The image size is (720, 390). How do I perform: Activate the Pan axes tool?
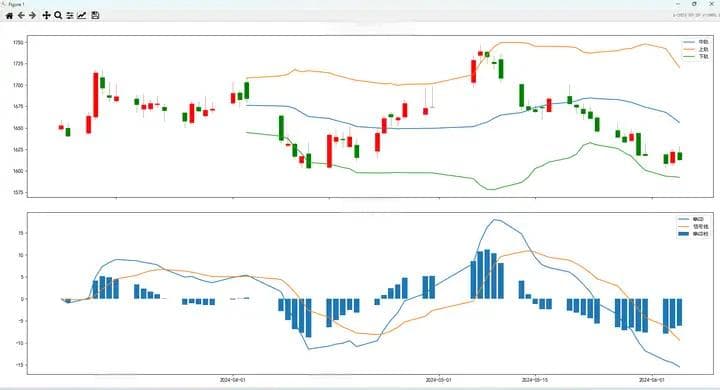[x=46, y=16]
